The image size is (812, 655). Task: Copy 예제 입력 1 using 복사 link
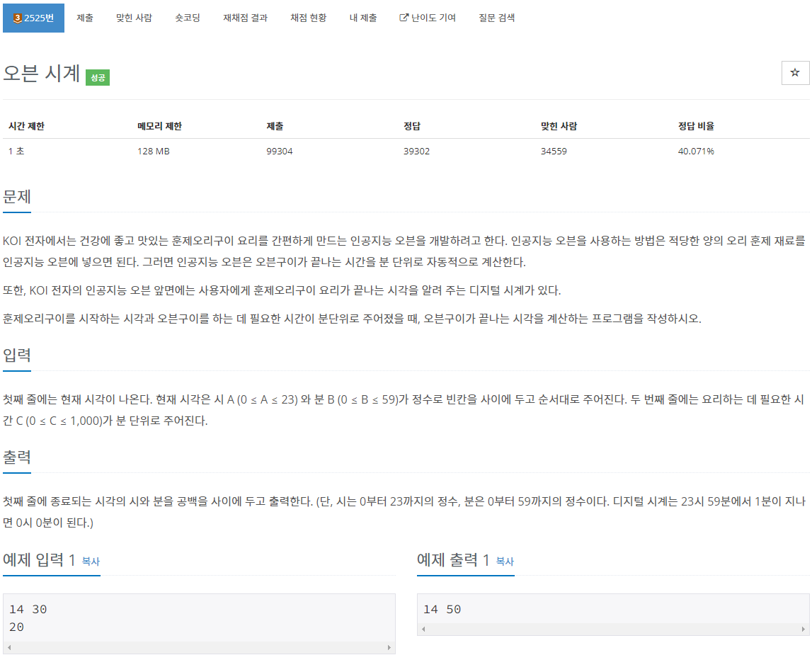click(91, 562)
